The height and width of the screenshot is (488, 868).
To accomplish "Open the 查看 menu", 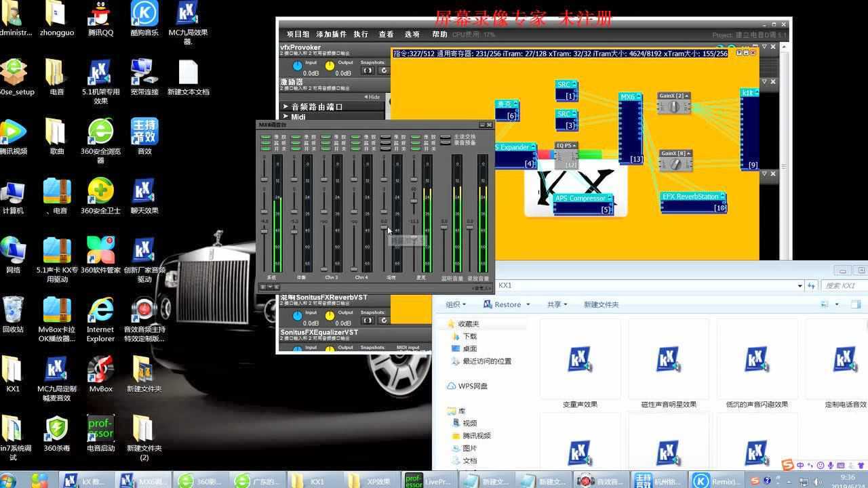I will pos(386,34).
